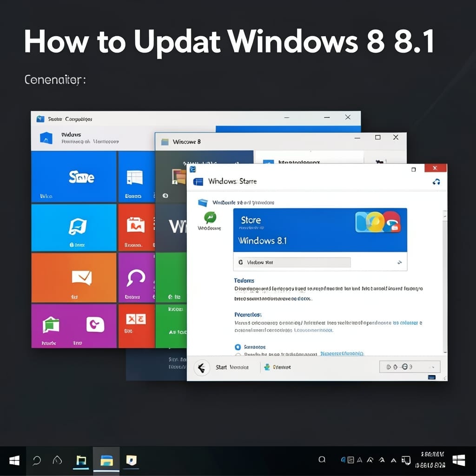This screenshot has height=476, width=476.
Task: Open the blue tile with the Windows logo
Action: click(x=136, y=177)
